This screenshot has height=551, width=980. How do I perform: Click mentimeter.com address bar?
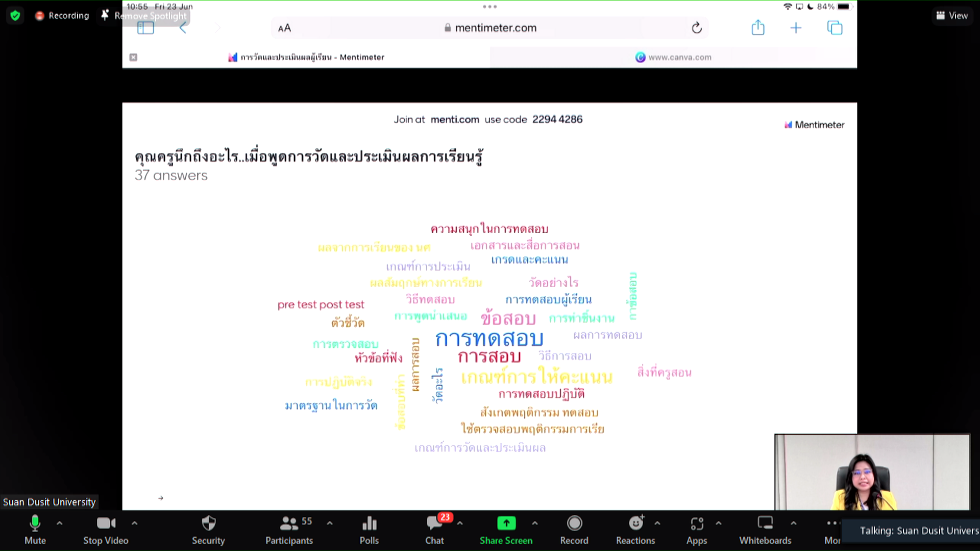(x=491, y=28)
